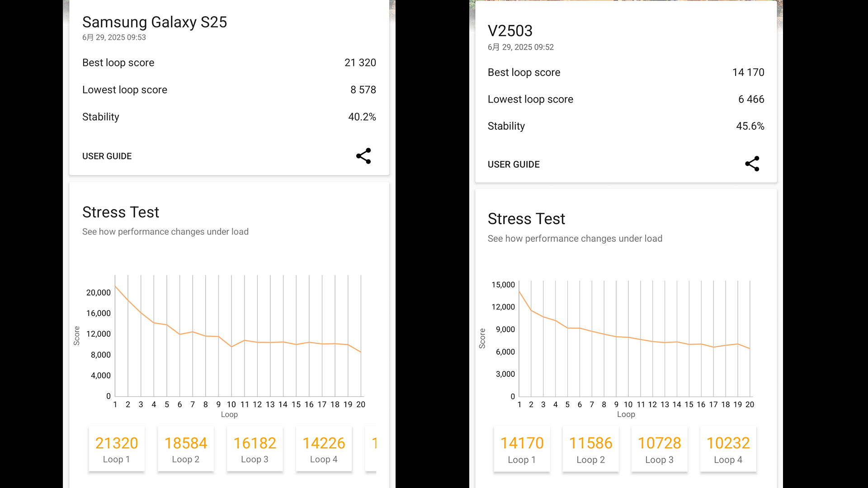Click the V2503 Stress Test heading
Viewport: 868px width, 488px height.
coord(526,219)
